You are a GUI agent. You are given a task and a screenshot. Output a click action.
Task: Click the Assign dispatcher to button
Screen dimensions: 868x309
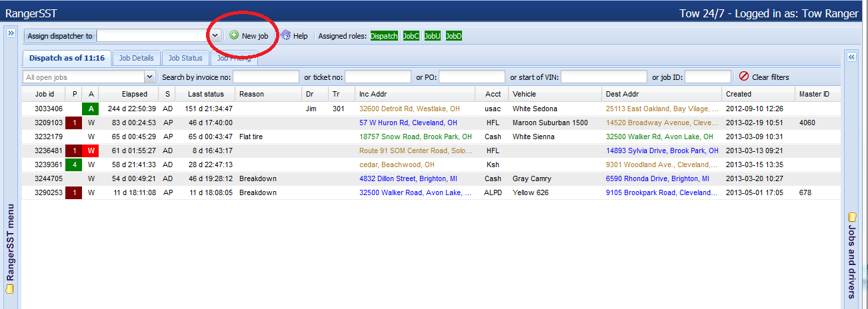(60, 36)
